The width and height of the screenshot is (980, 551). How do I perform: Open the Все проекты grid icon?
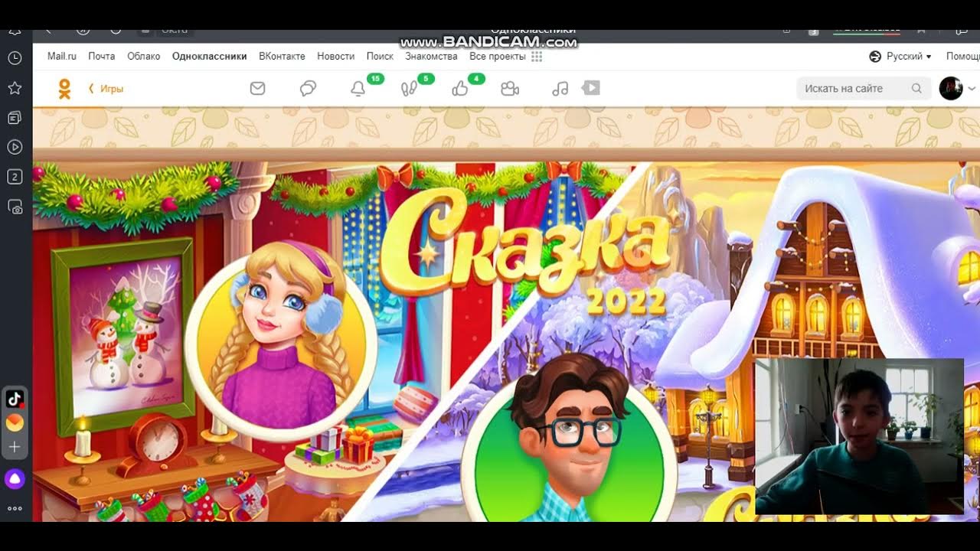pyautogui.click(x=537, y=57)
